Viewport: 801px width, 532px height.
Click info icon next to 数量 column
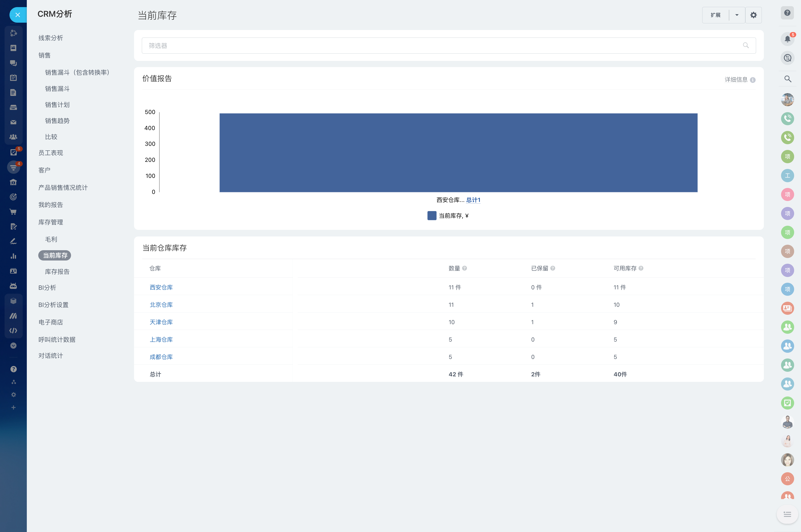[x=464, y=268]
